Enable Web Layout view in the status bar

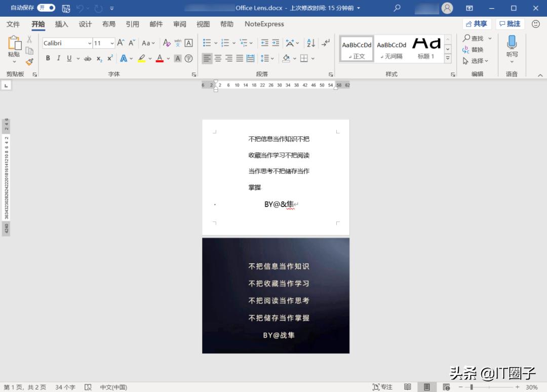point(446,387)
